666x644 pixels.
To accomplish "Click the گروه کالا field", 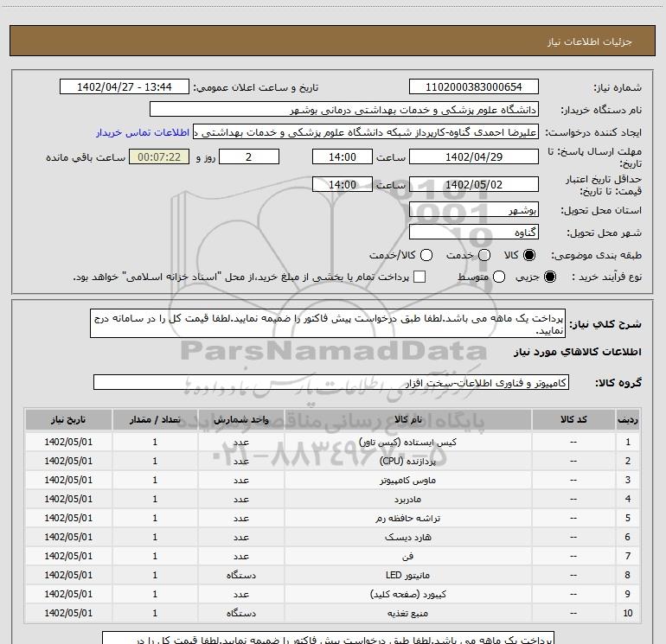I will coord(331,382).
